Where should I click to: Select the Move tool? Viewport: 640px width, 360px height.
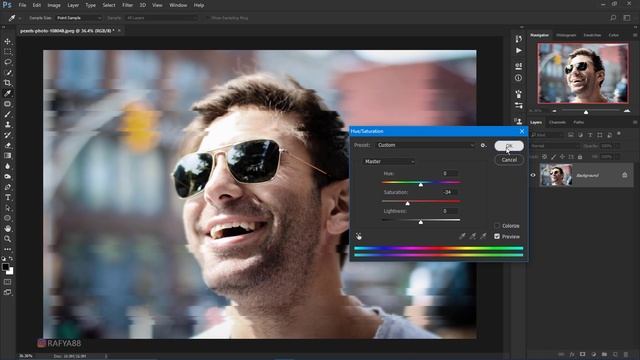point(7,41)
